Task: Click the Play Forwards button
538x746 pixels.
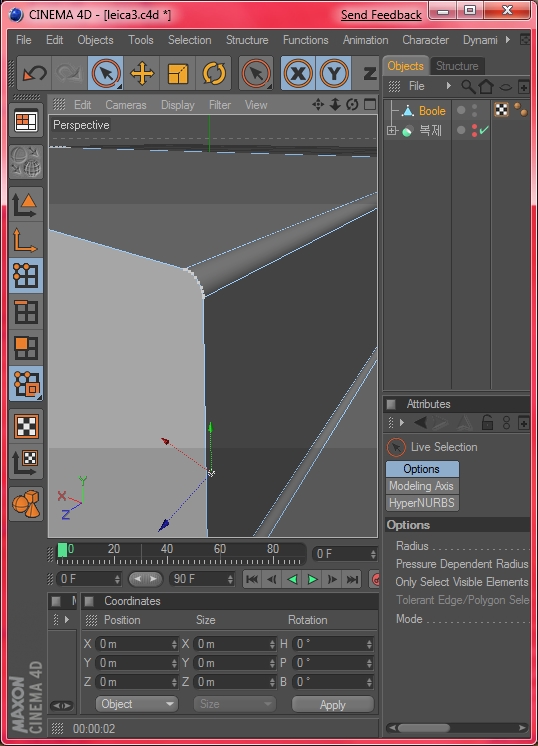Action: click(x=312, y=579)
